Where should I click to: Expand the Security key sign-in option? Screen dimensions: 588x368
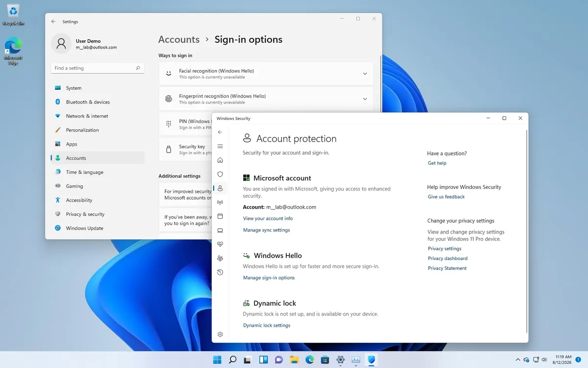click(186, 150)
